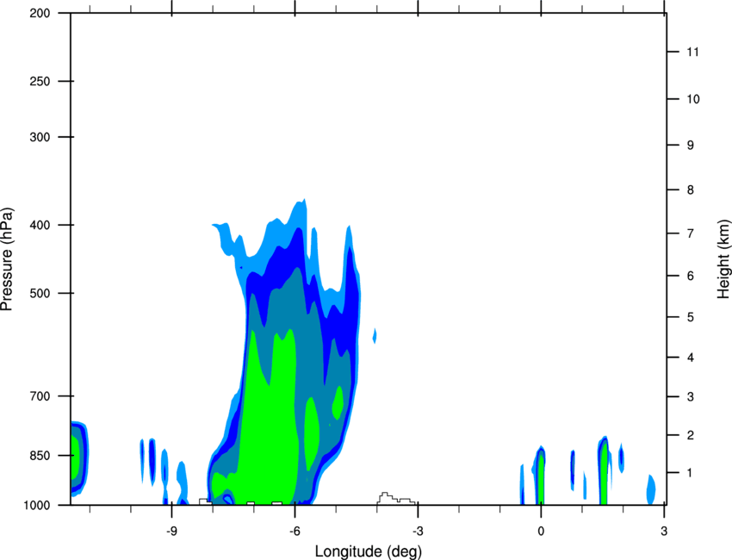Image resolution: width=732 pixels, height=560 pixels.
Task: Click the 700 pressure tick label
Action: [x=40, y=396]
